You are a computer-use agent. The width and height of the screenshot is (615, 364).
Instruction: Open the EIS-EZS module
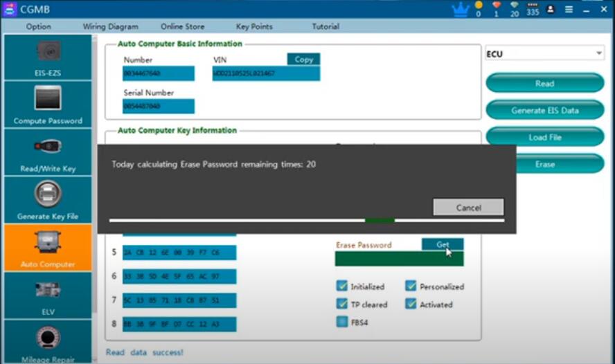(48, 58)
